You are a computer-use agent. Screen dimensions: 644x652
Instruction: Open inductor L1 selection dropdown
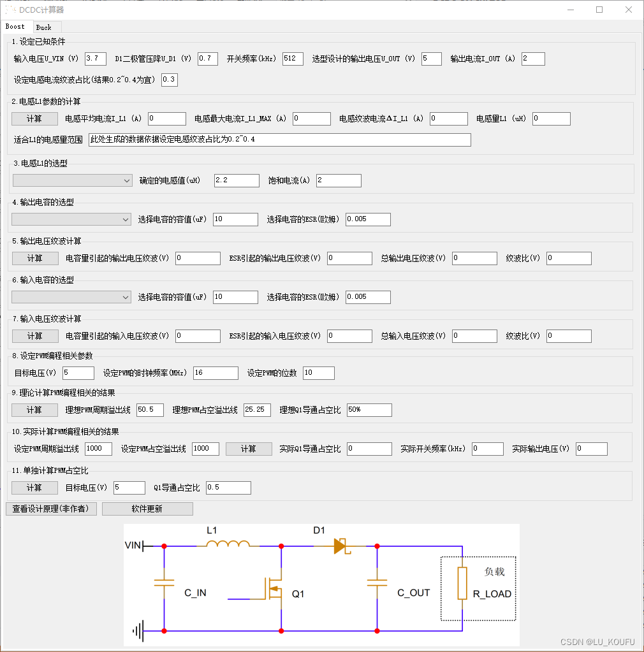pos(73,180)
